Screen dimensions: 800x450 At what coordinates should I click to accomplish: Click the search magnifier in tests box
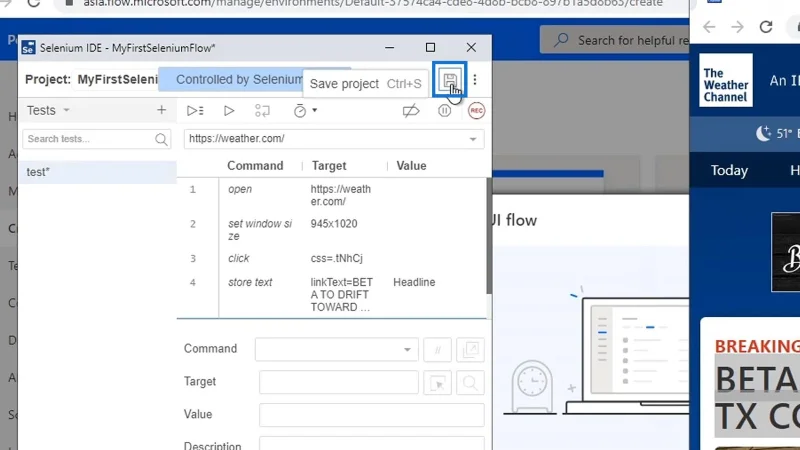pyautogui.click(x=161, y=139)
